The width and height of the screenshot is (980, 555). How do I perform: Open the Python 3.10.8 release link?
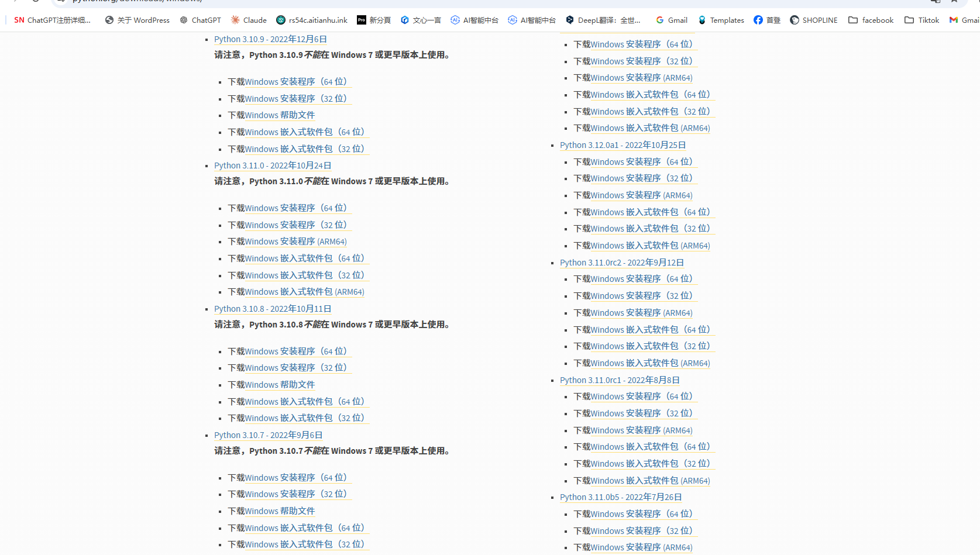273,309
